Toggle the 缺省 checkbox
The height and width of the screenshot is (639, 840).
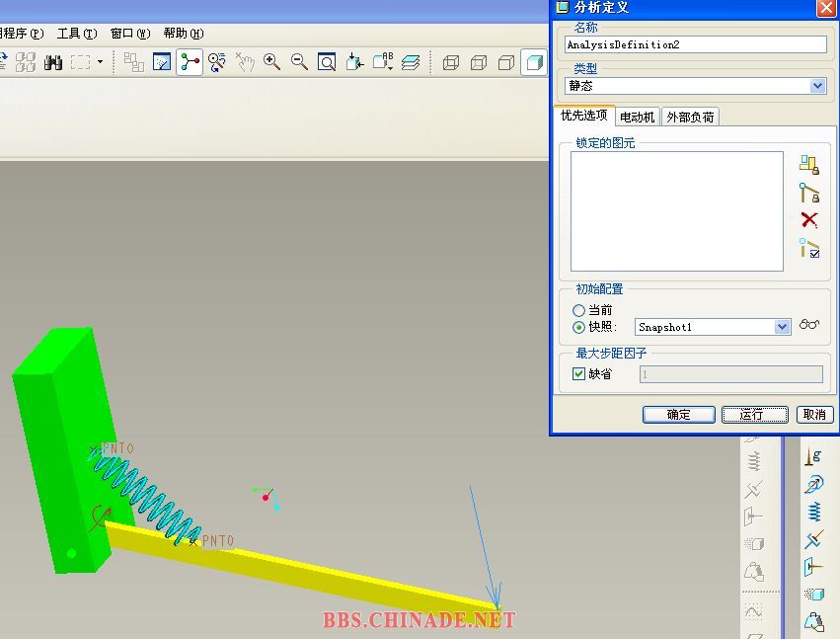(579, 374)
